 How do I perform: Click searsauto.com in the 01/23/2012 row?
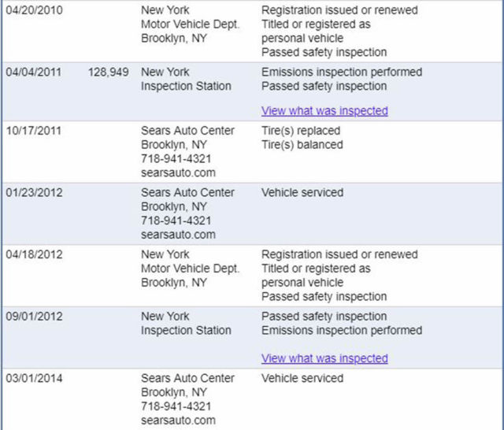tap(178, 235)
